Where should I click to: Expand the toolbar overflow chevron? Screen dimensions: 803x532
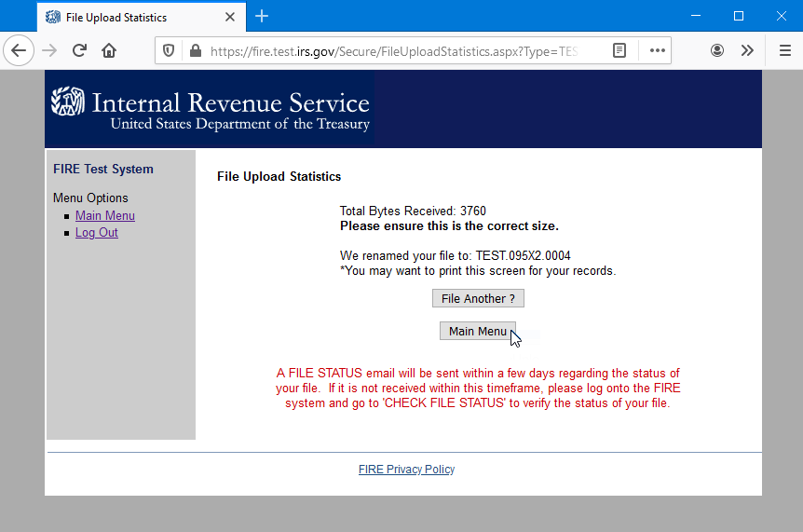pos(747,51)
